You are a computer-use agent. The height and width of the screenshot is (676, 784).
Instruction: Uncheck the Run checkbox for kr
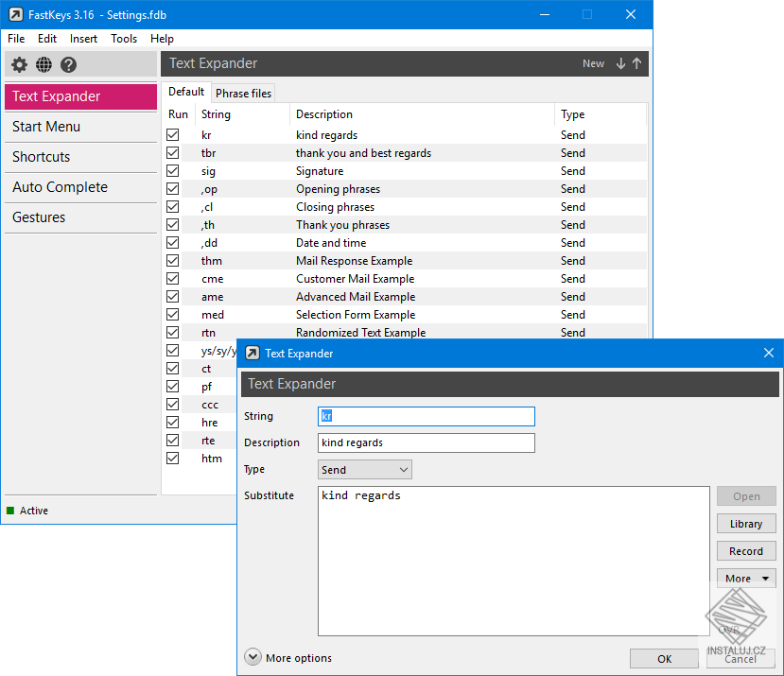pos(172,135)
